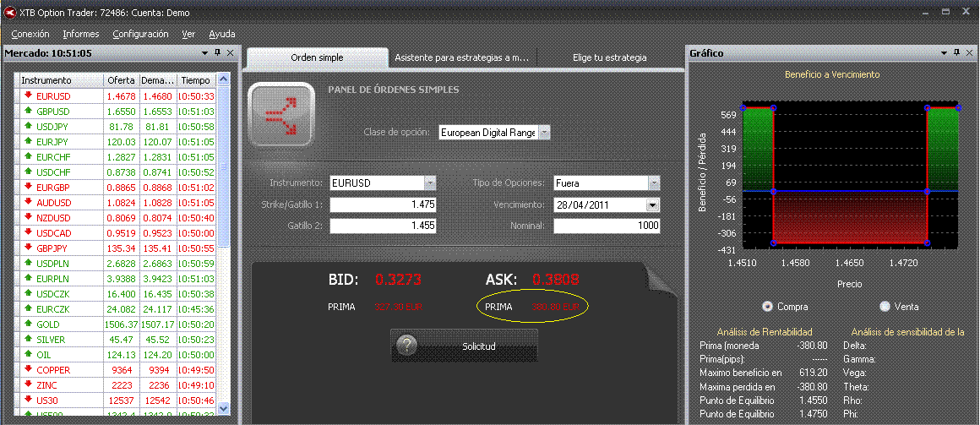Click the red down arrow beside EURUSD
Screen dimensions: 980x425
pyautogui.click(x=28, y=95)
